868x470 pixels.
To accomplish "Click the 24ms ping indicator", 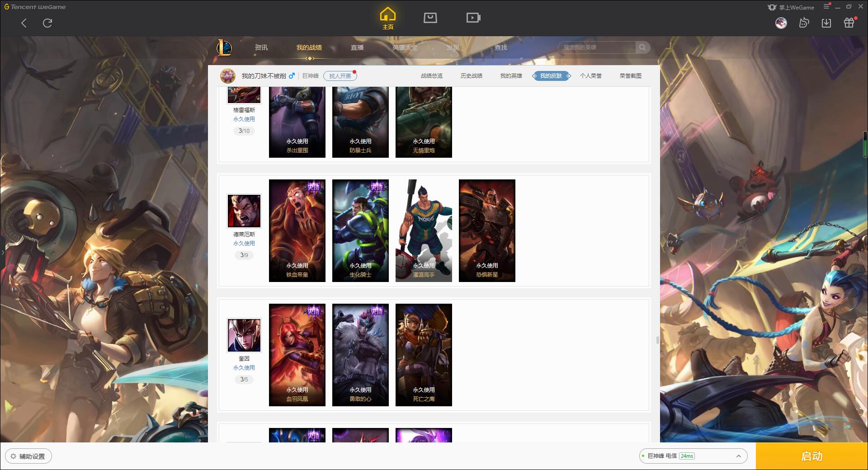I will (x=687, y=456).
